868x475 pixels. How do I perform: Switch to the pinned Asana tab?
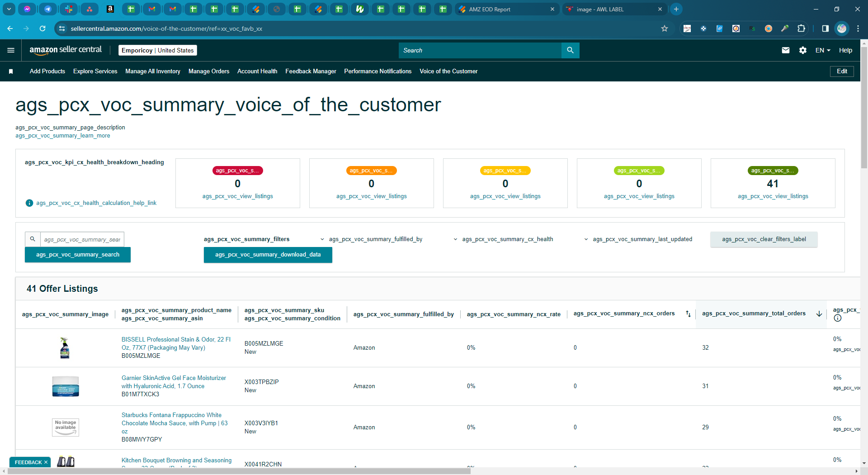point(90,9)
